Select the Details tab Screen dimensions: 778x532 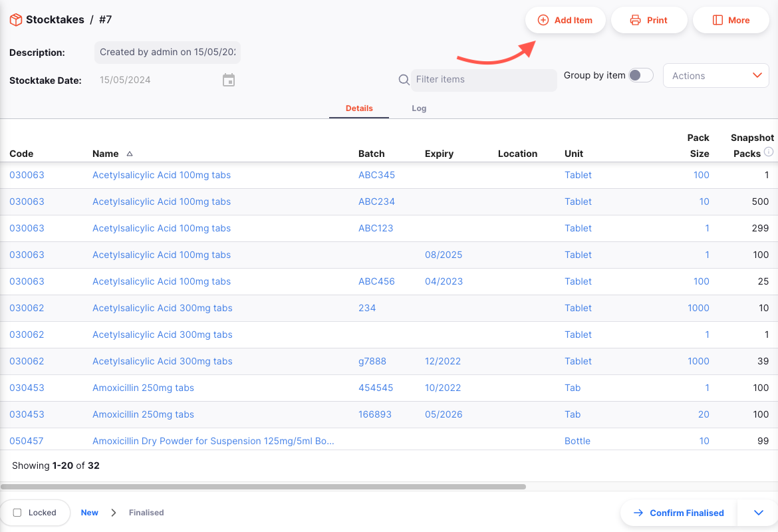359,108
